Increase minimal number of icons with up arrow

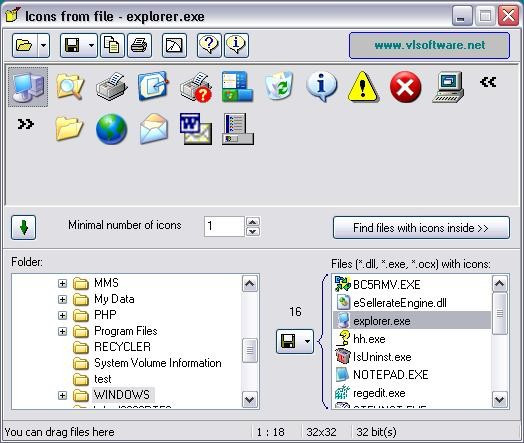click(253, 222)
